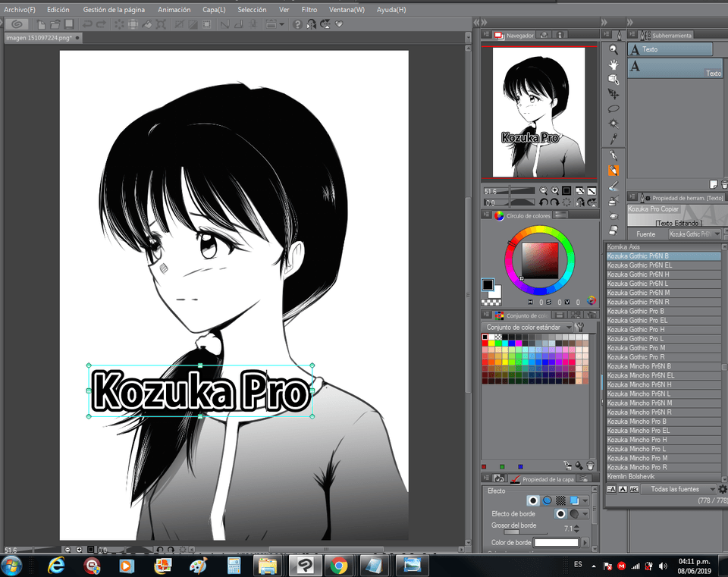Click zoom in icon in Navigator
The height and width of the screenshot is (577, 728).
pyautogui.click(x=555, y=191)
